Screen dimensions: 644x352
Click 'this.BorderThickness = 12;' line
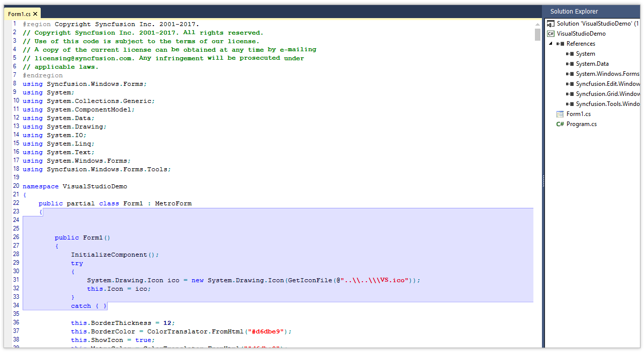123,323
